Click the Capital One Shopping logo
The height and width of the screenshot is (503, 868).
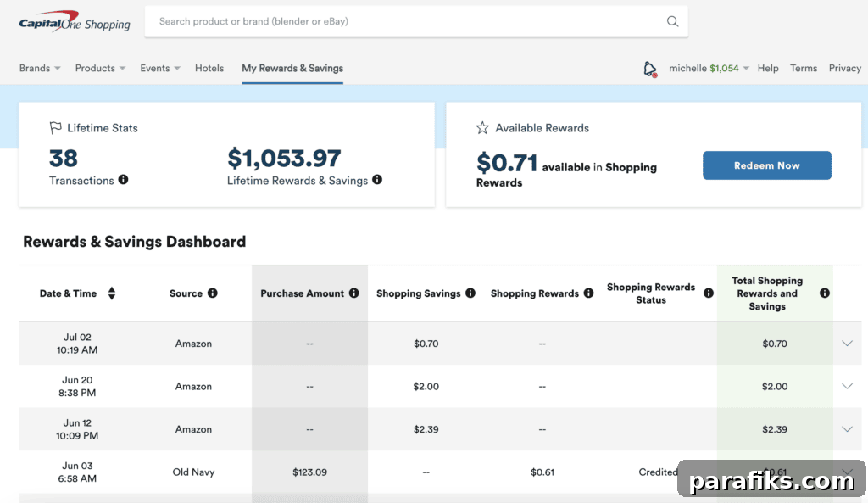(x=75, y=21)
